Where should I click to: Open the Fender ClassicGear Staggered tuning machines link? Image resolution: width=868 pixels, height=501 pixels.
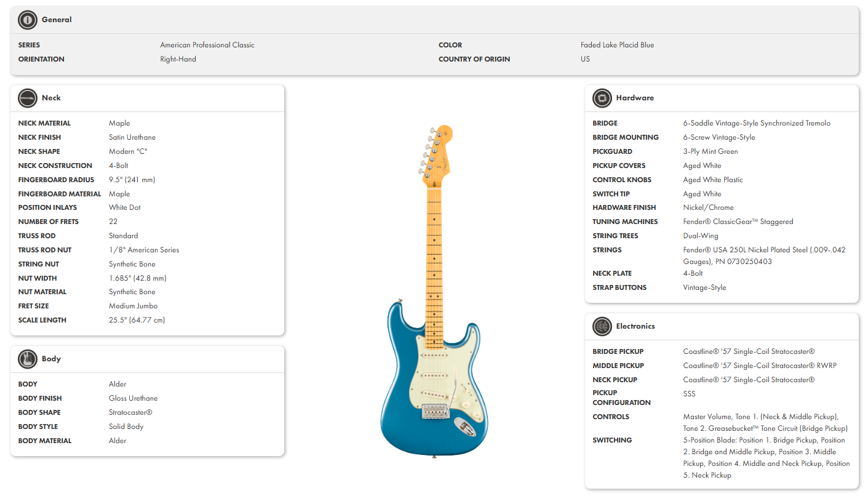pyautogui.click(x=738, y=222)
